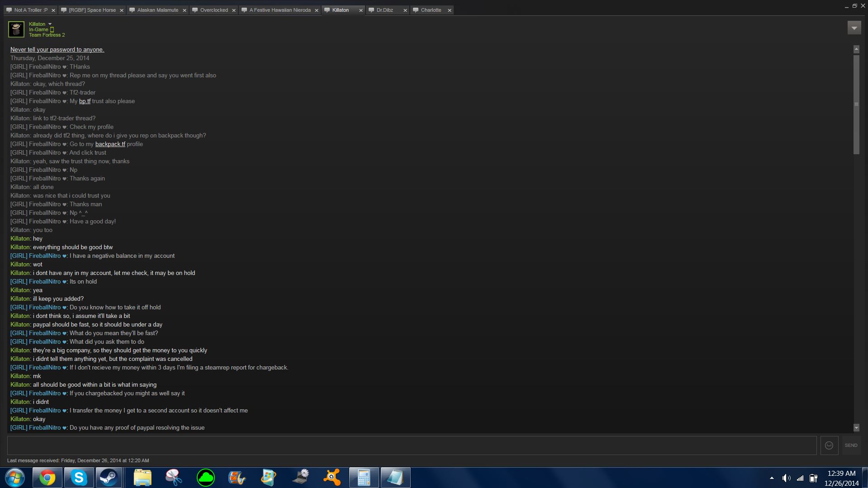Screen dimensions: 868x488
Task: Open the backpack.tf link in chat
Action: point(110,144)
